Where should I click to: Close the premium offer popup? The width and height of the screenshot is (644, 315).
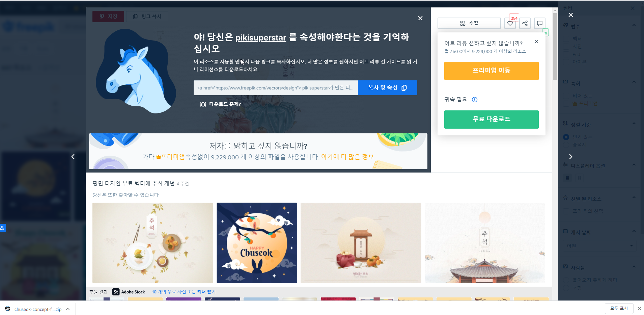[536, 42]
